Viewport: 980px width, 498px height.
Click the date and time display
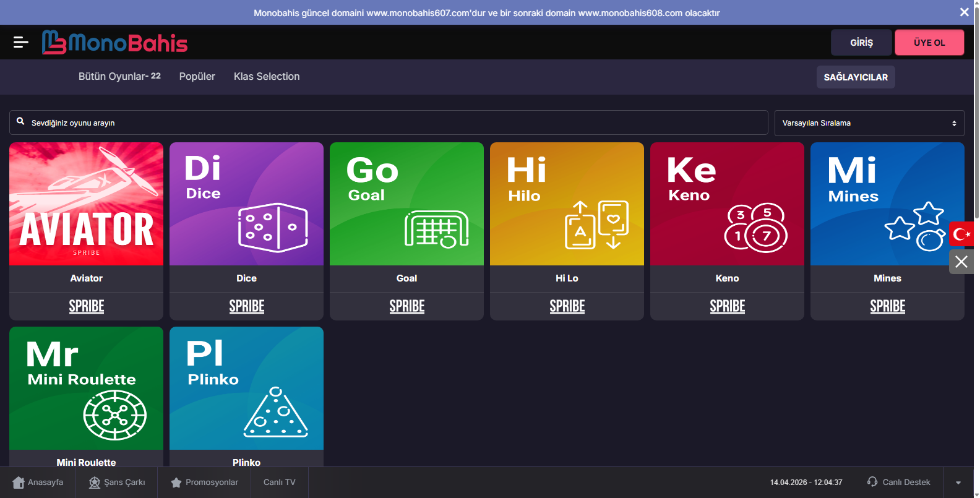pos(806,483)
